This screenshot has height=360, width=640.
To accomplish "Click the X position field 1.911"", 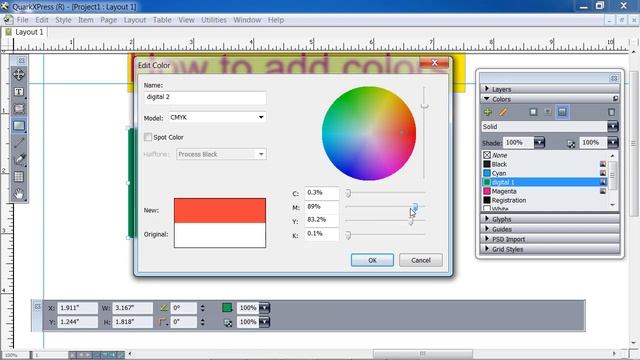I will pyautogui.click(x=77, y=308).
